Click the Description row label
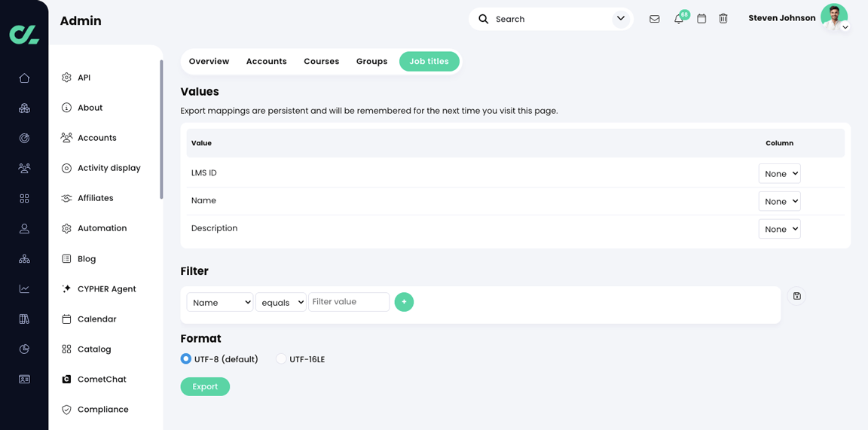This screenshot has width=868, height=430. (214, 228)
